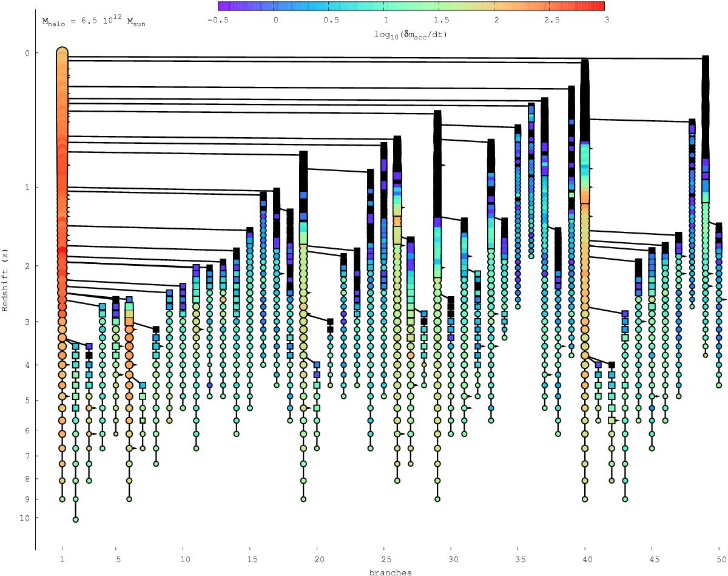Click the bottom circle of branch 40
This screenshot has width=728, height=576.
[585, 499]
